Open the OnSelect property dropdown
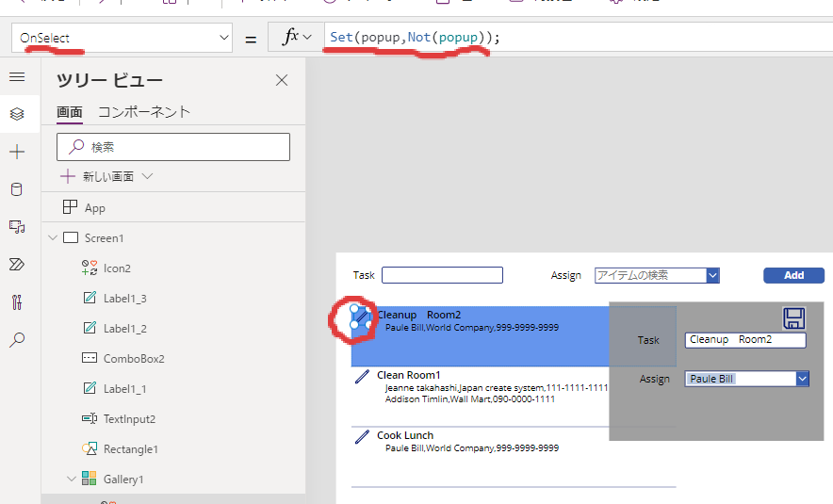Viewport: 833px width, 504px height. (x=223, y=38)
